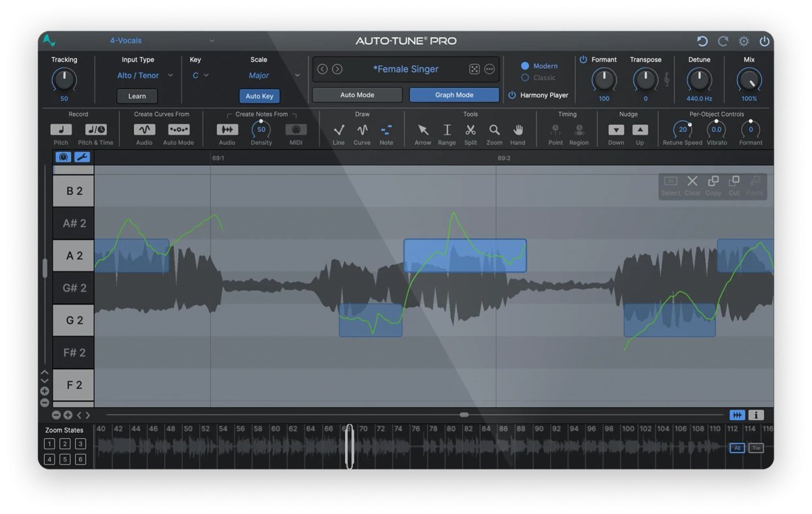Create notes from MIDI
Screen dimensions: 812x514
pos(296,130)
